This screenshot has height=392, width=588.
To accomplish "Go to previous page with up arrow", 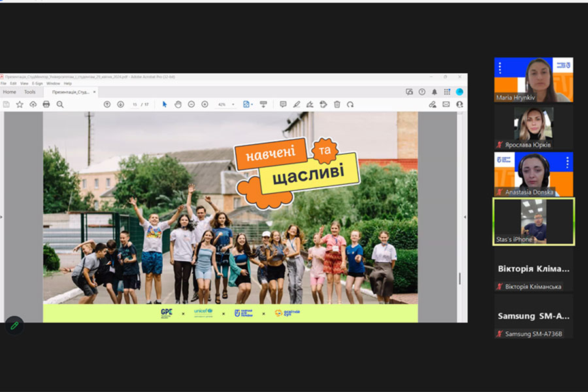I will click(x=107, y=105).
